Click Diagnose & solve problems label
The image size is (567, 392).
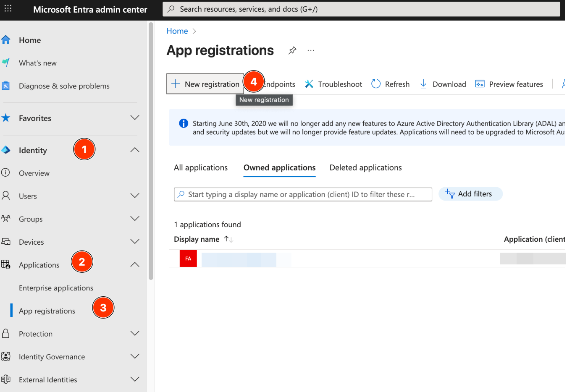click(x=64, y=86)
